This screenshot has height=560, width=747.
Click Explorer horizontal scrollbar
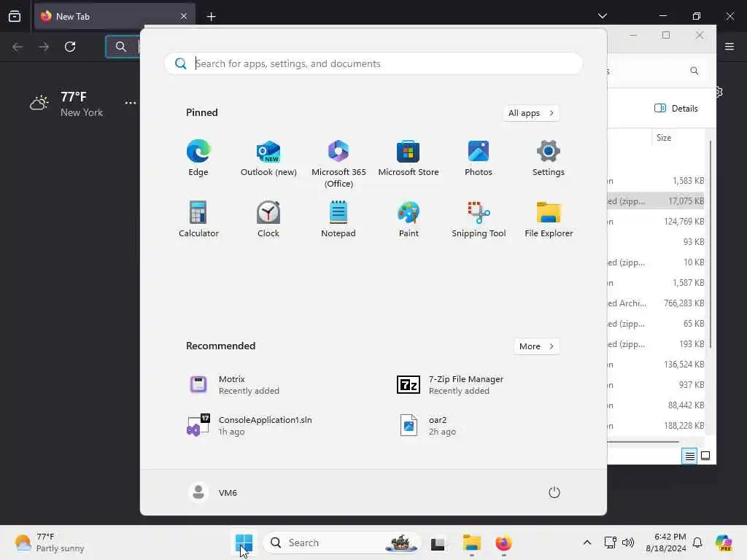643,442
